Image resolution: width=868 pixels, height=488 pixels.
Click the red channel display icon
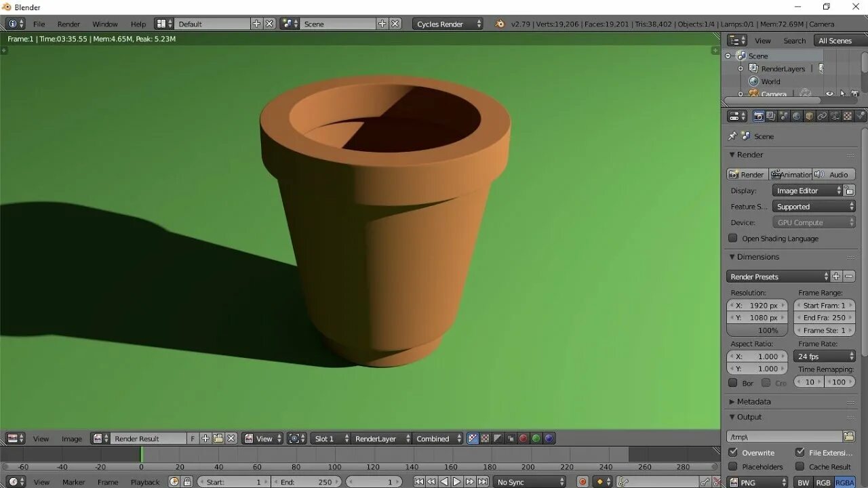click(524, 439)
